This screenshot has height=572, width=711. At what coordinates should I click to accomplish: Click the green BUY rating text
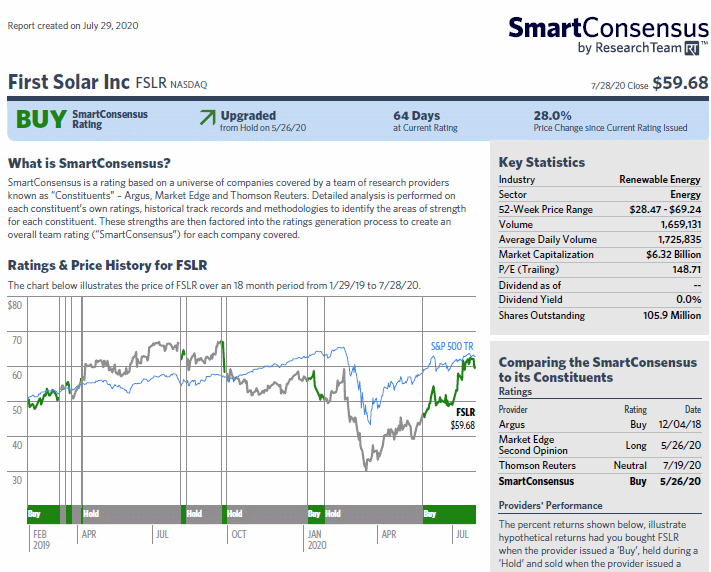tap(41, 119)
